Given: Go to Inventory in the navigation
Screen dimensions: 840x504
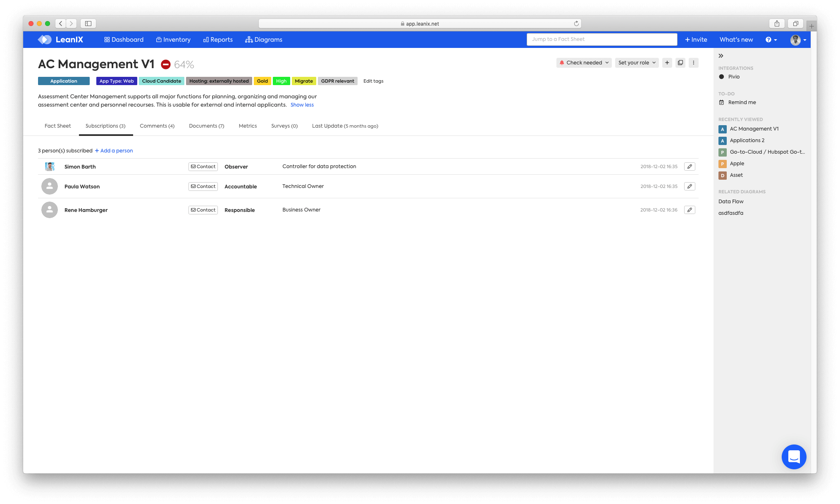Looking at the screenshot, I should tap(173, 40).
